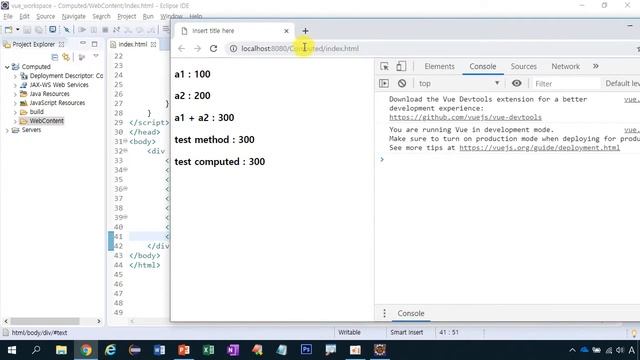Collapse the Computed project node

point(7,67)
